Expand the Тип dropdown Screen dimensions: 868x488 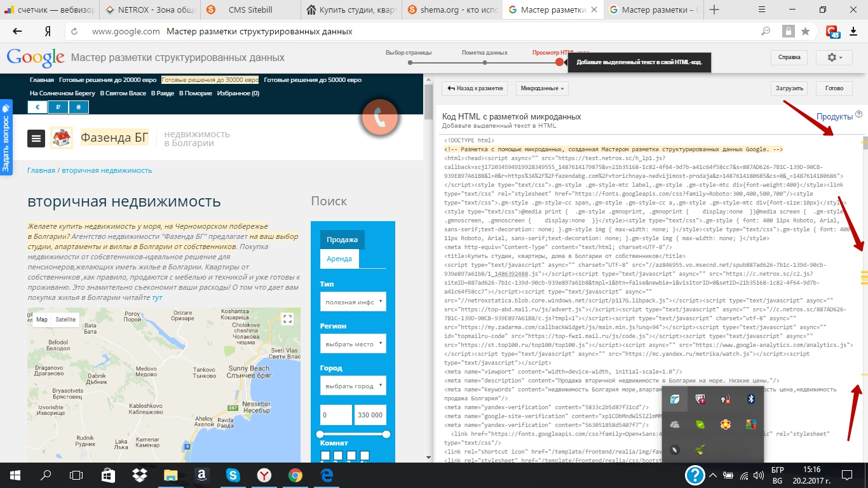tap(353, 302)
